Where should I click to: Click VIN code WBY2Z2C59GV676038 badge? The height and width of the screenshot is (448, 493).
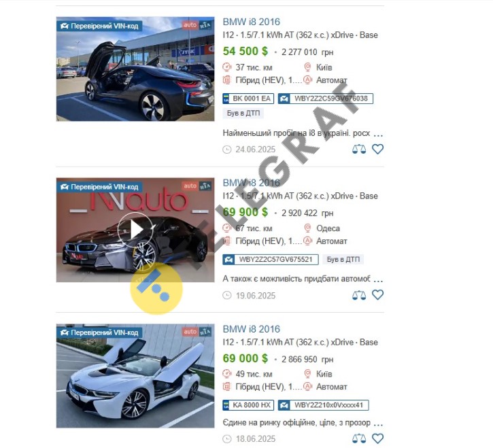326,99
